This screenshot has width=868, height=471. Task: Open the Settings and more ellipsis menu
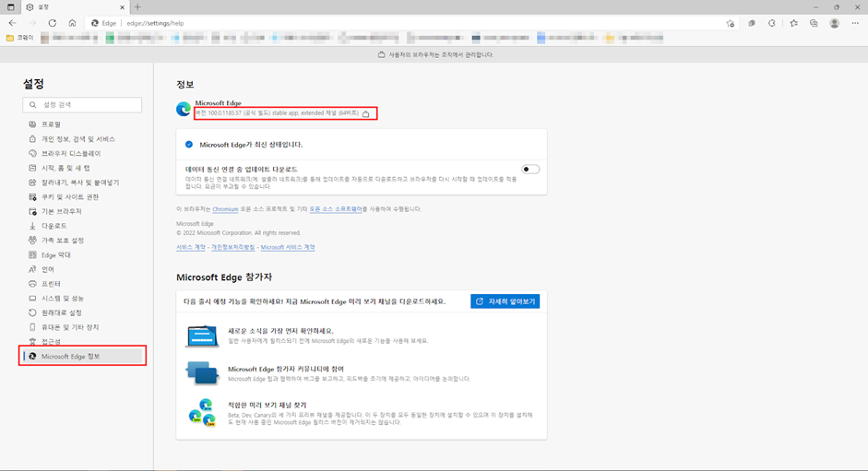click(x=855, y=23)
